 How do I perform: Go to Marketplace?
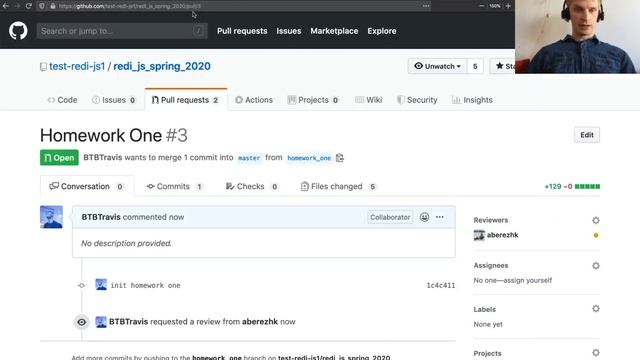tap(334, 31)
